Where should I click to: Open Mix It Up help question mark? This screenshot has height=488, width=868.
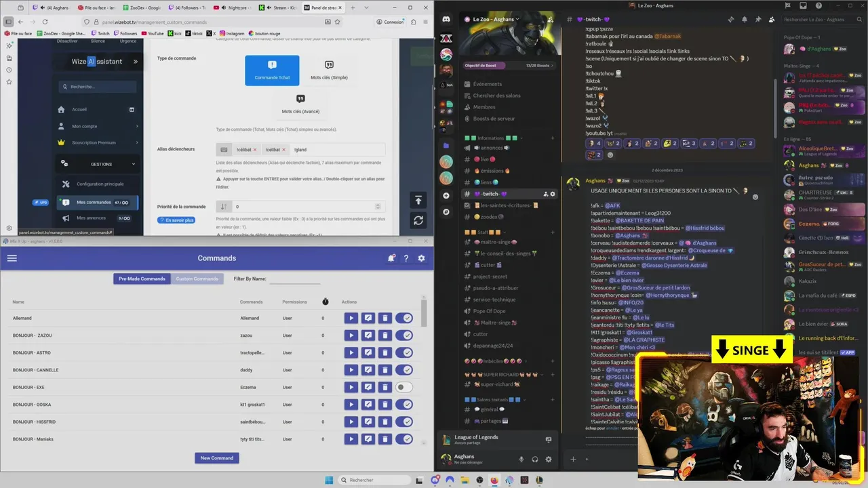pyautogui.click(x=406, y=258)
